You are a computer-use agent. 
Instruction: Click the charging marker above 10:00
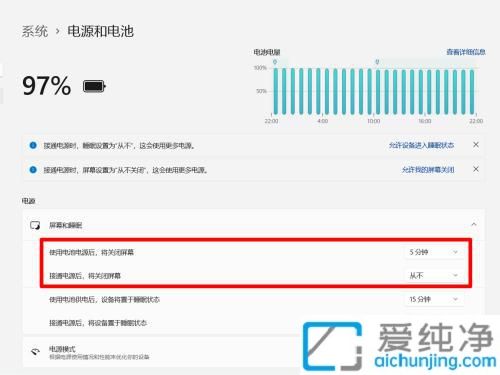[377, 62]
